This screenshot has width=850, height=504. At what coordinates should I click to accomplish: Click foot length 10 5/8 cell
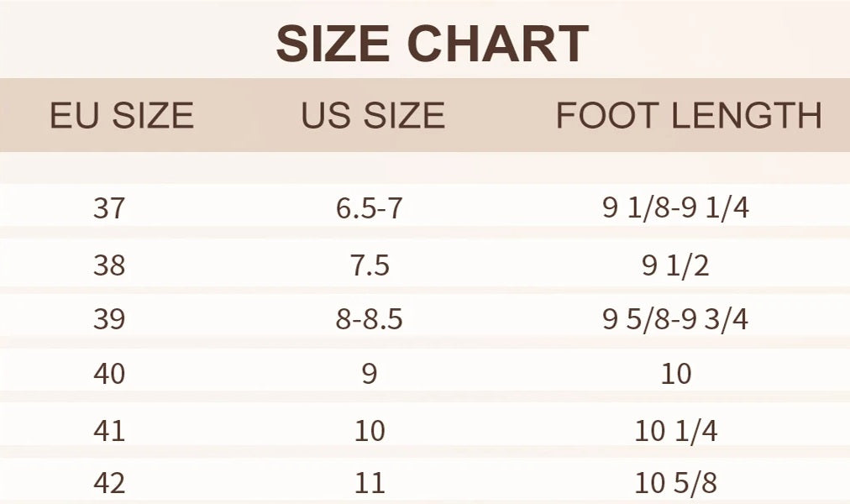(675, 483)
